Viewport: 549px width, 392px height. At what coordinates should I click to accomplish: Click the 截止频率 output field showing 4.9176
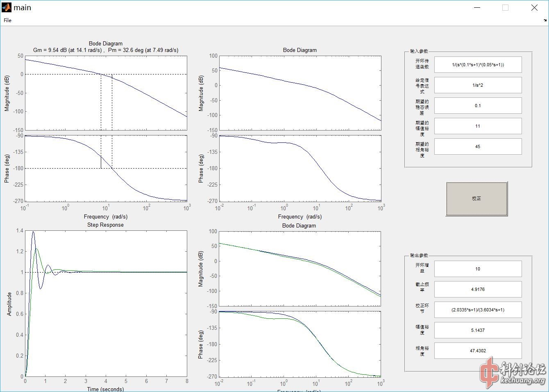click(x=478, y=289)
